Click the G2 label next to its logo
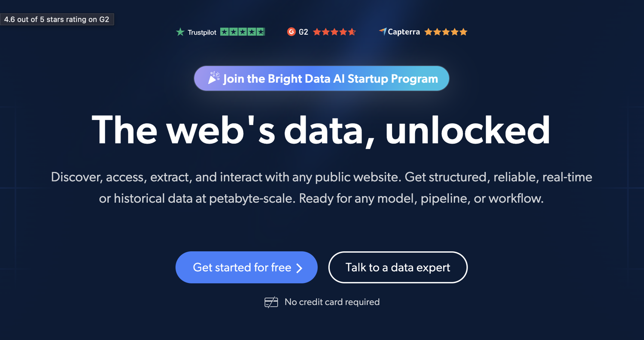 click(304, 31)
